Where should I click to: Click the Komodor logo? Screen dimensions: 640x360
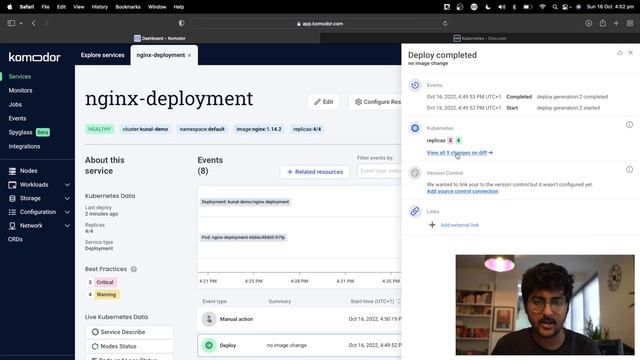(x=34, y=57)
